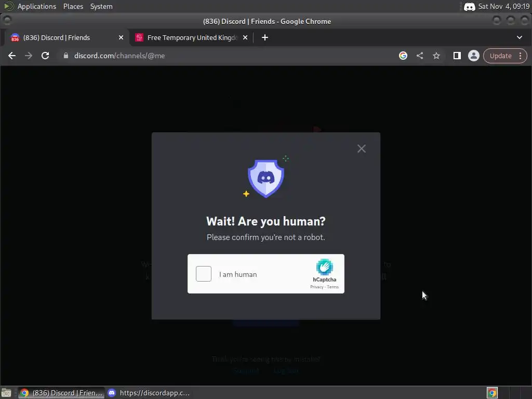Open the Places menu

coord(73,6)
